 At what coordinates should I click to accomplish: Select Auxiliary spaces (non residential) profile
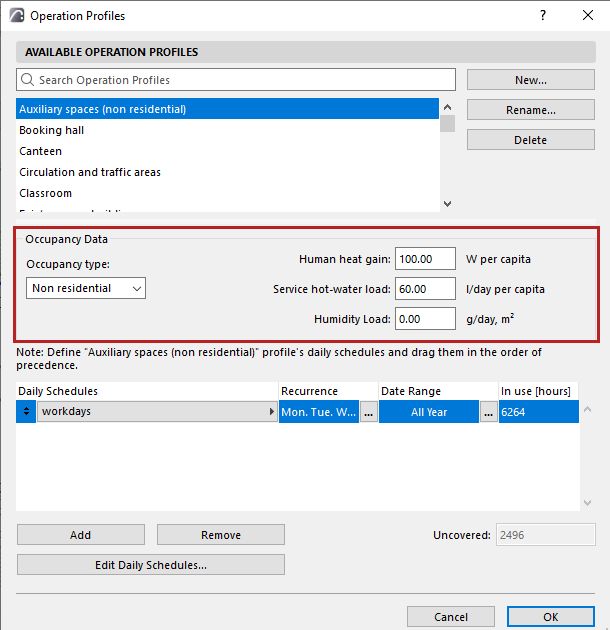[x=227, y=109]
